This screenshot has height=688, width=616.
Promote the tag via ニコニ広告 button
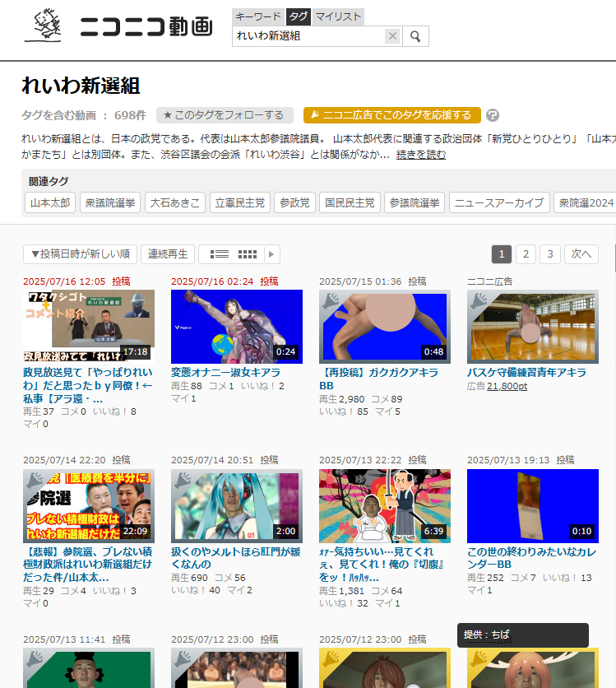click(392, 115)
